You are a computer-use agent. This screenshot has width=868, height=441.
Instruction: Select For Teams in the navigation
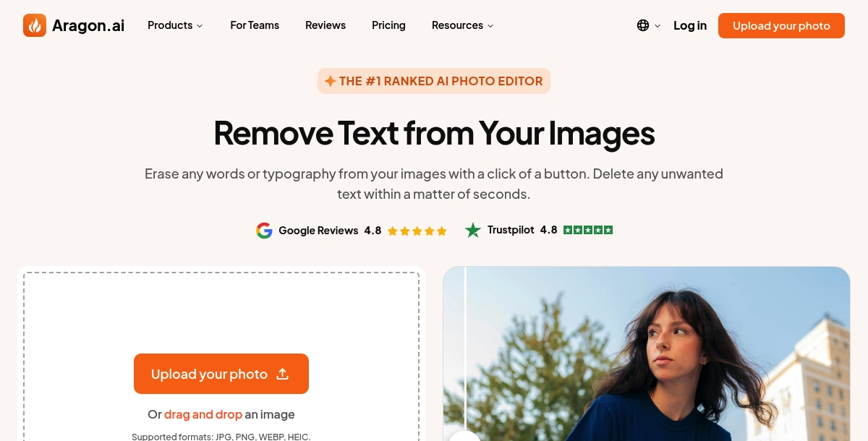(255, 25)
